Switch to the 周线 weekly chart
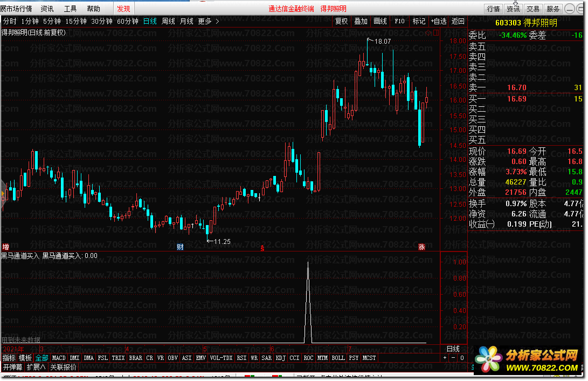The width and height of the screenshot is (588, 381). click(168, 22)
